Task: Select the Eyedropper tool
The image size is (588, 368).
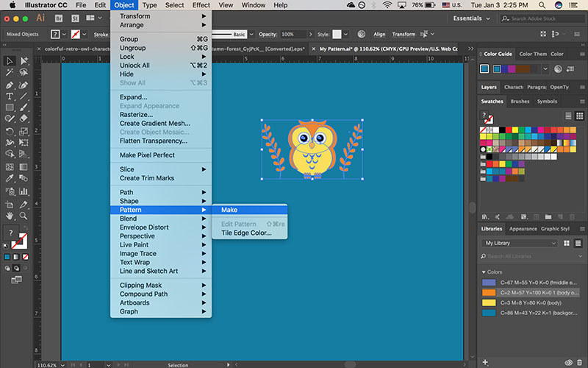Action: tap(10, 178)
